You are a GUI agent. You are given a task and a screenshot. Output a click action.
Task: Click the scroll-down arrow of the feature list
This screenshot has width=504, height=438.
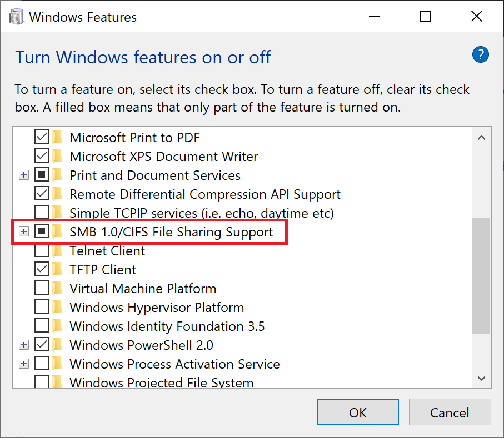481,378
